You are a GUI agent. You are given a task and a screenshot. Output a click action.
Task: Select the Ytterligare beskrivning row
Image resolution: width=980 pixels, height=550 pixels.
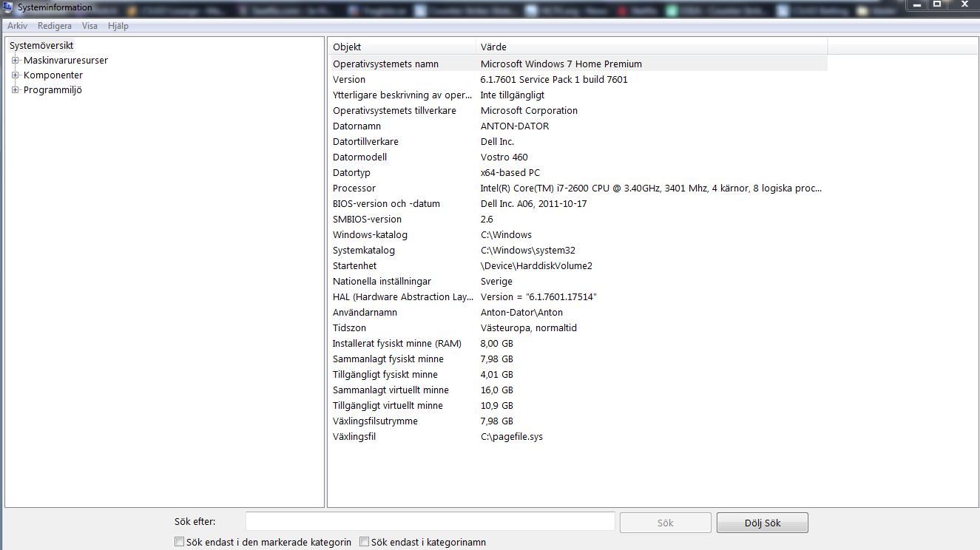[578, 95]
